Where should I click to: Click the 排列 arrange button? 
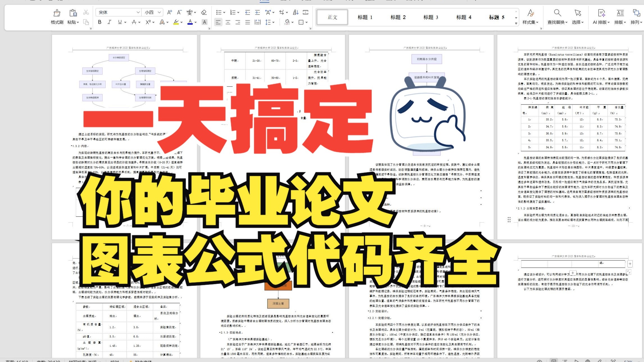[636, 17]
